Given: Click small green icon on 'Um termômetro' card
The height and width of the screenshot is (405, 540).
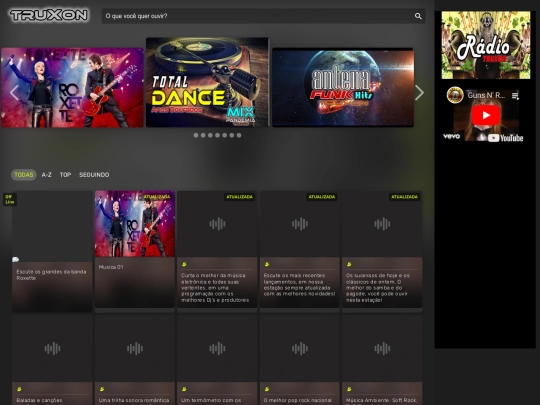Looking at the screenshot, I should 184,389.
